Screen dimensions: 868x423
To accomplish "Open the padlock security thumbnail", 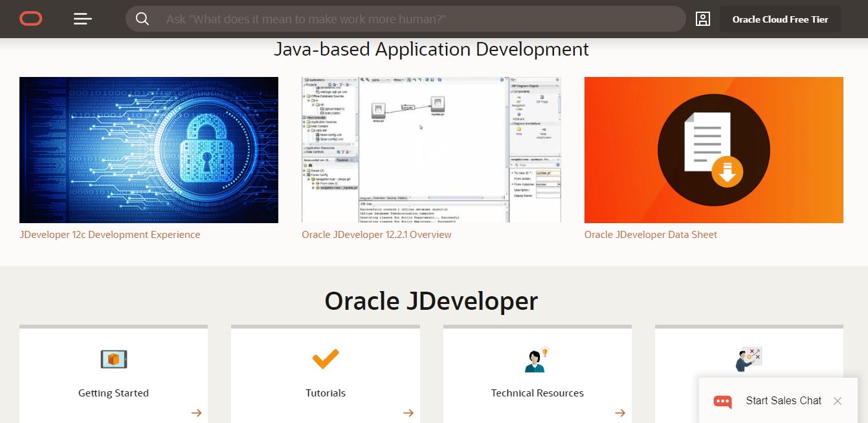I will point(149,150).
